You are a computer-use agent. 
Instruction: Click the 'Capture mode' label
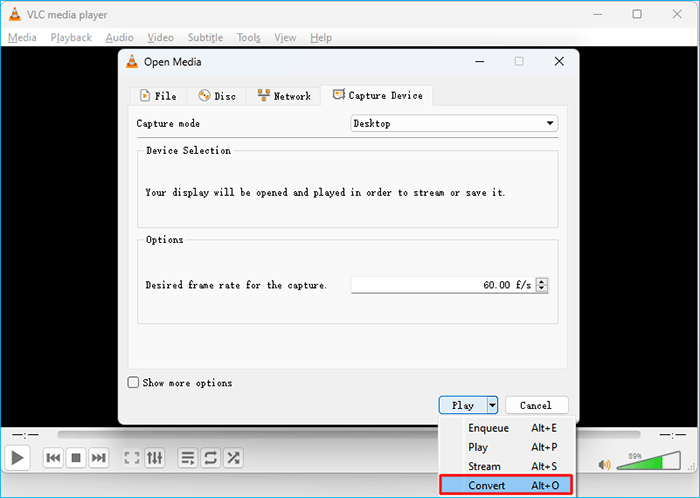tap(168, 124)
